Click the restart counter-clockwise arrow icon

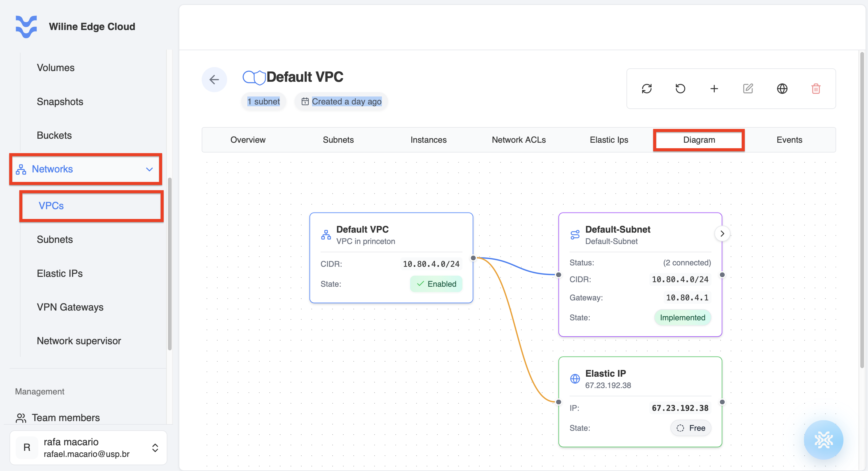click(680, 89)
